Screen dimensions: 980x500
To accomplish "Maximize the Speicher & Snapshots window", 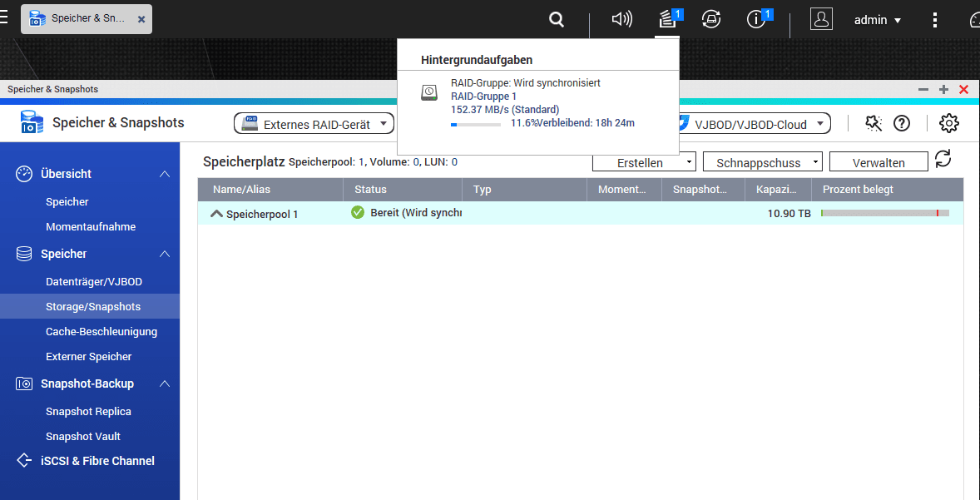I will pos(943,89).
